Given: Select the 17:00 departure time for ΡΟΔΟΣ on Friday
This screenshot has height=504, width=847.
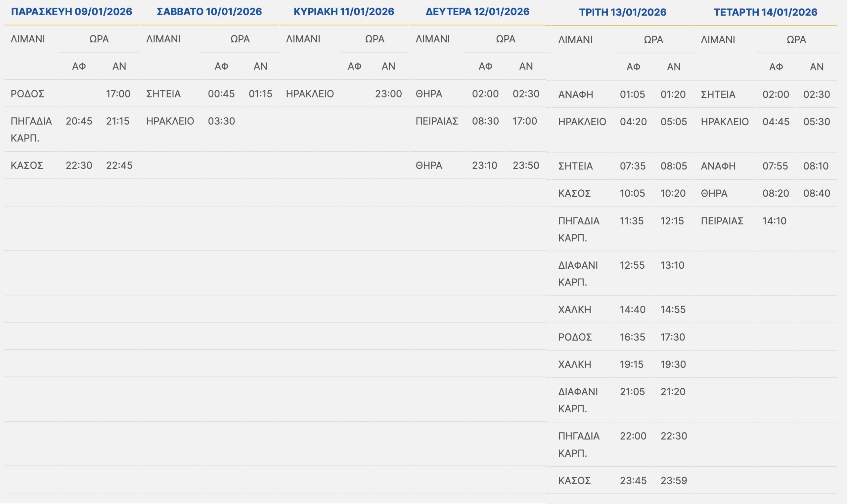Looking at the screenshot, I should pos(118,94).
